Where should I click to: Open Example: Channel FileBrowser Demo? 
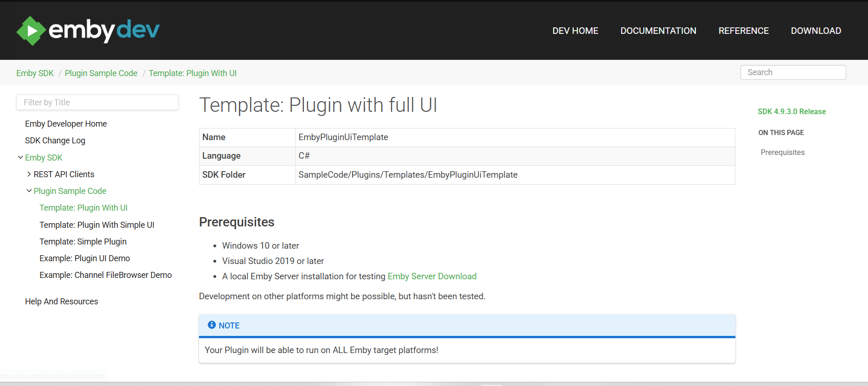tap(105, 275)
